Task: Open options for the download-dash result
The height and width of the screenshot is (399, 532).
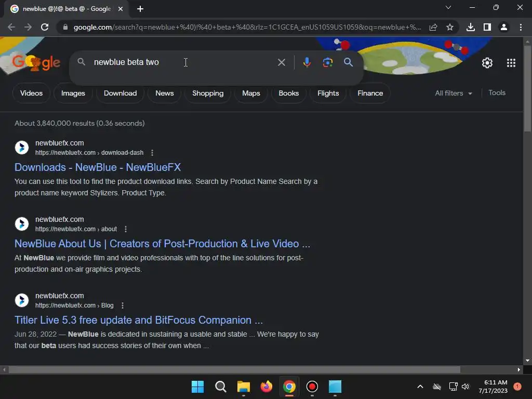Action: pyautogui.click(x=152, y=153)
